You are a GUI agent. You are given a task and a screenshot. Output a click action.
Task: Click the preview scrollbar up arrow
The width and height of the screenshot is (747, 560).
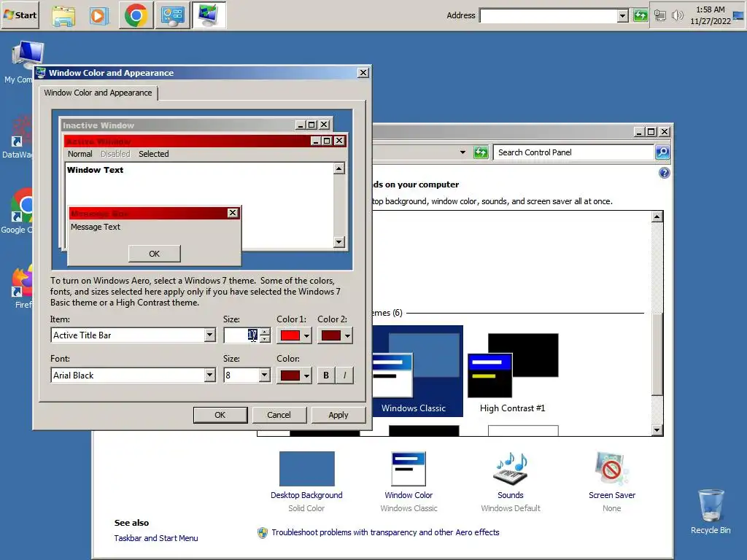(x=338, y=168)
